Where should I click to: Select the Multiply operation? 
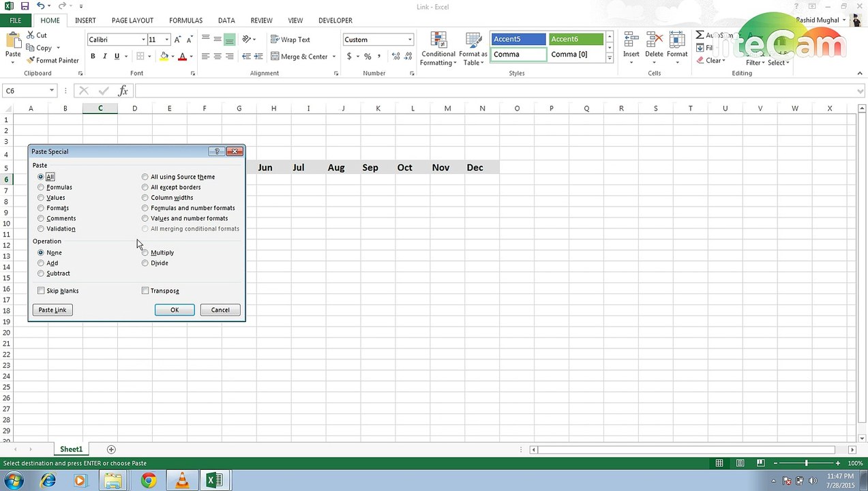(x=145, y=252)
